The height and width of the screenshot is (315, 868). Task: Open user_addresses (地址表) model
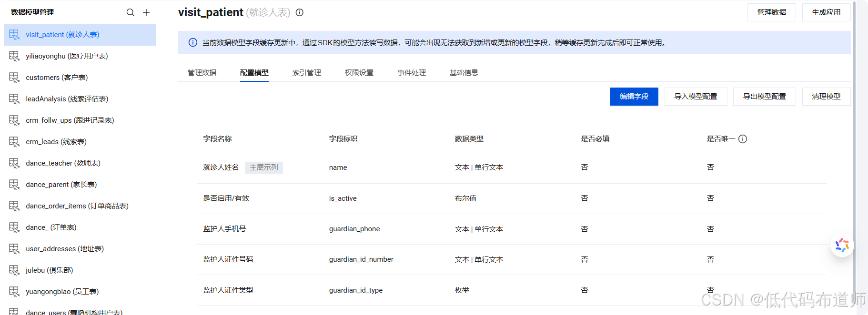click(80, 249)
